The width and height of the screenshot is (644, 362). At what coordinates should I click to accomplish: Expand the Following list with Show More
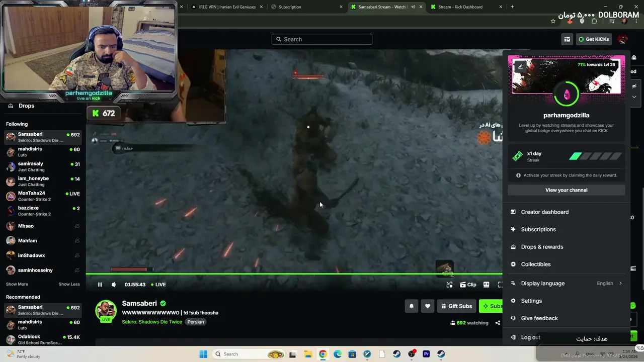17,284
